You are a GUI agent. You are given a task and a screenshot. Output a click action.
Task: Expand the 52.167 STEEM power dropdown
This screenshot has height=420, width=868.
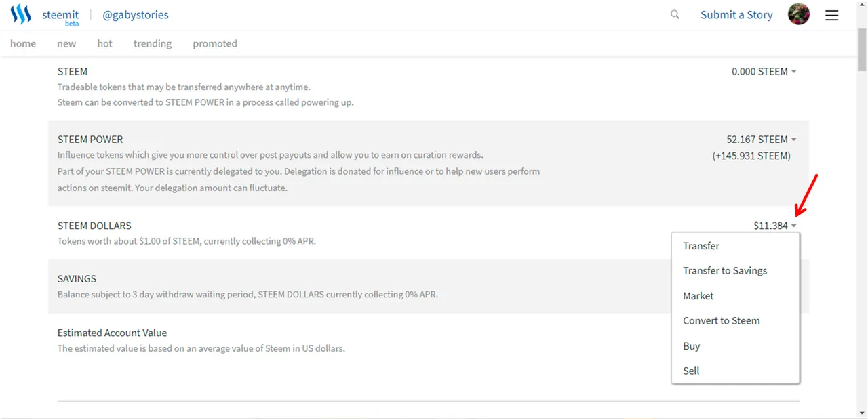click(x=761, y=139)
